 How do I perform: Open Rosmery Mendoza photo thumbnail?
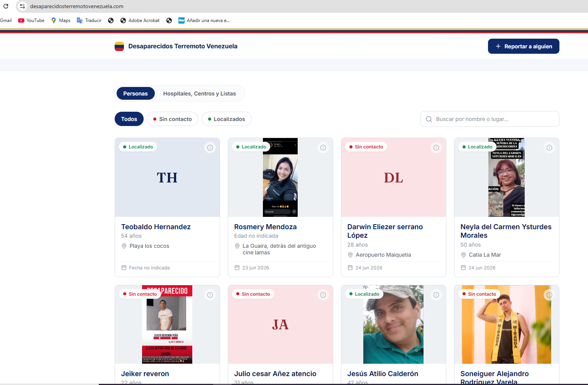280,177
